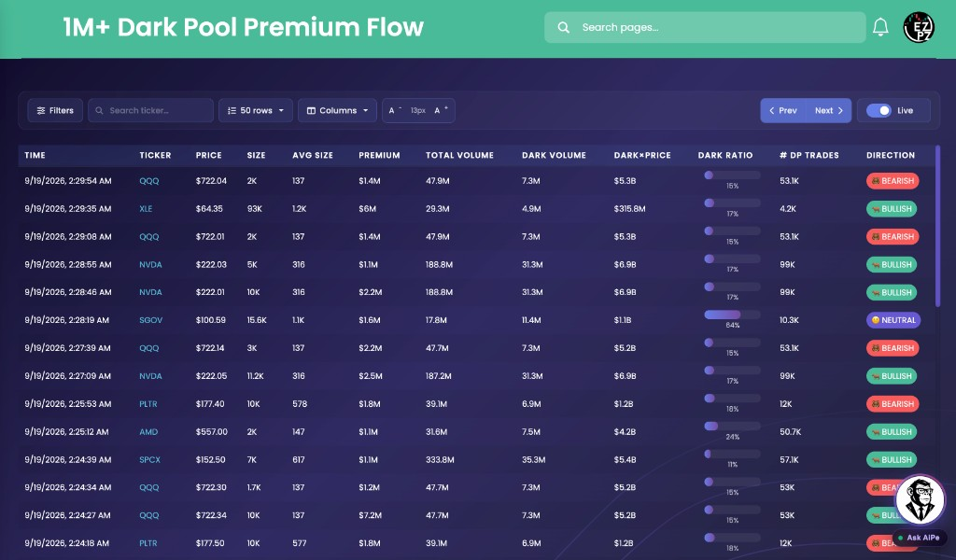Focus the Search ticker field

[150, 110]
